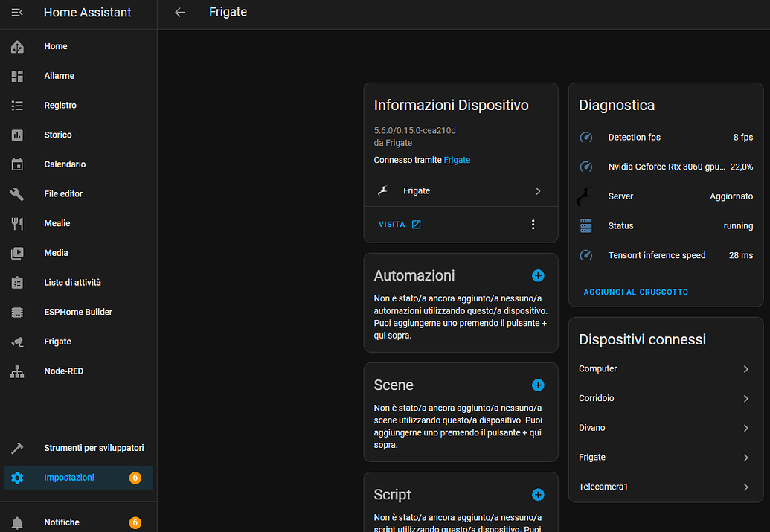The width and height of the screenshot is (770, 532).
Task: Add a new script with plus icon
Action: 538,494
